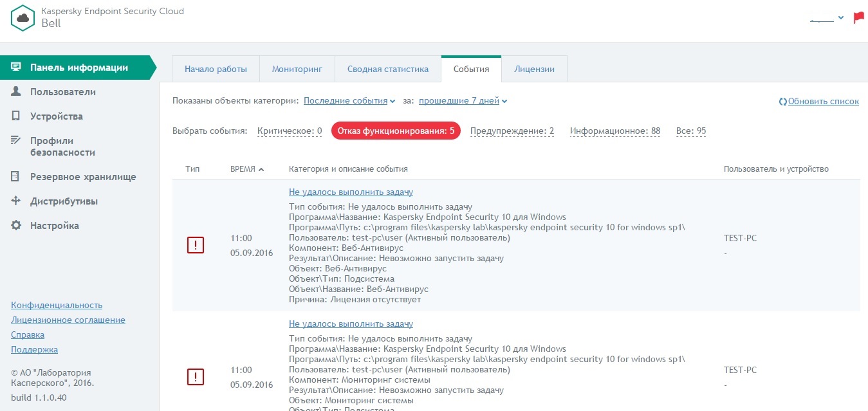
Task: Open Настройка in the sidebar
Action: (55, 226)
